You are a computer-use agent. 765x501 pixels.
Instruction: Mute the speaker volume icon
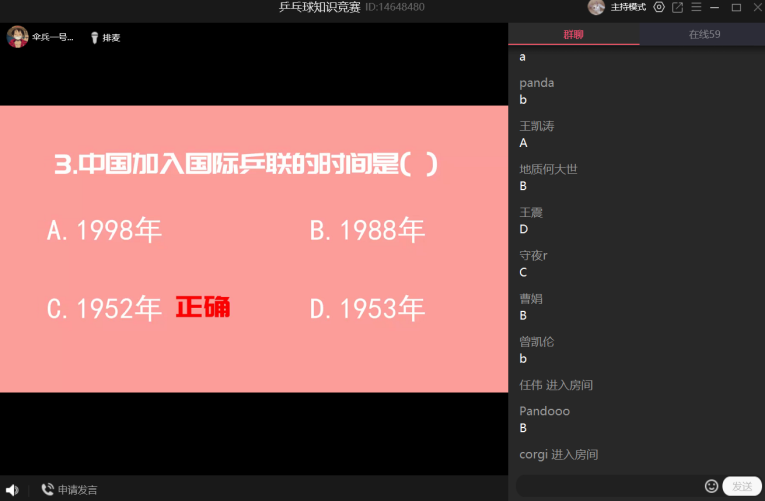12,489
